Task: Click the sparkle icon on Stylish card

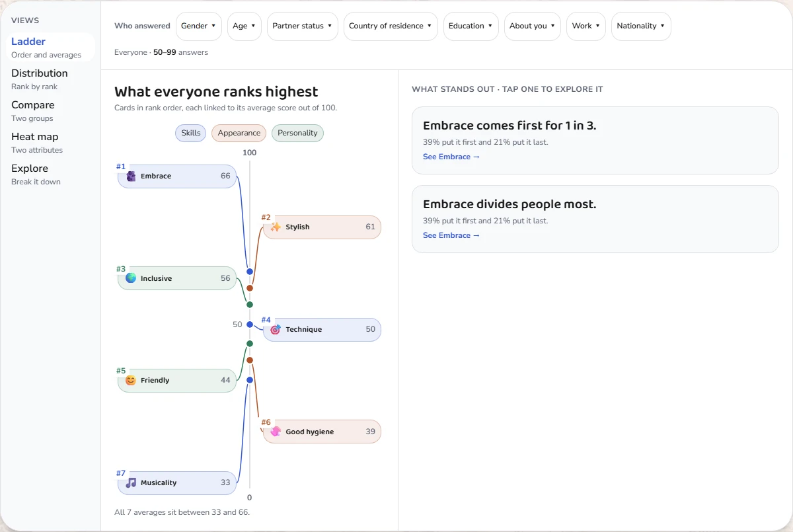Action: tap(276, 227)
